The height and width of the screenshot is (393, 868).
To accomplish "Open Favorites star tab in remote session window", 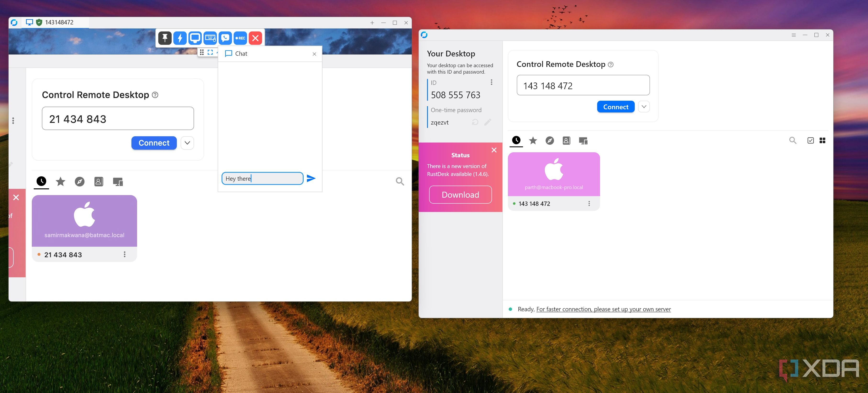I will point(61,181).
